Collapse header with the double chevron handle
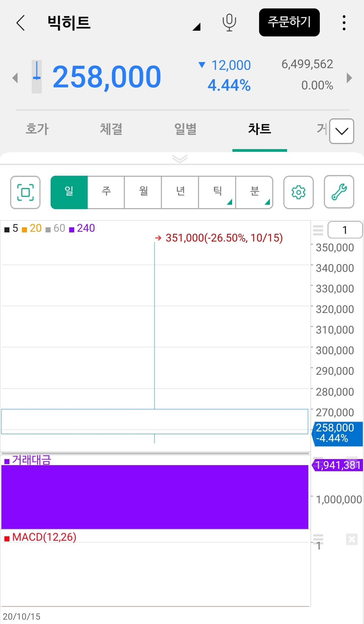Image resolution: width=364 pixels, height=624 pixels. coord(179,159)
